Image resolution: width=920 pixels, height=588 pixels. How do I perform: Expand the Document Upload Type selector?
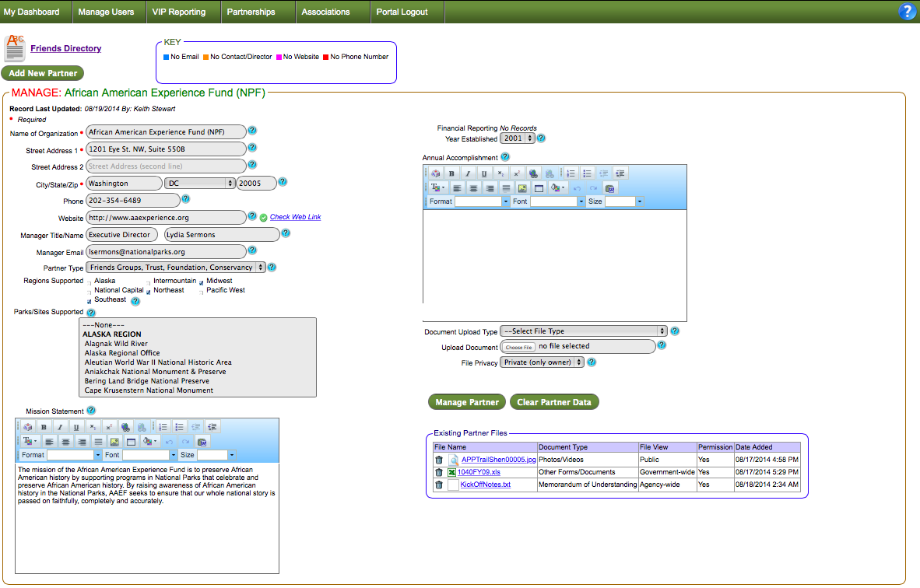point(583,331)
